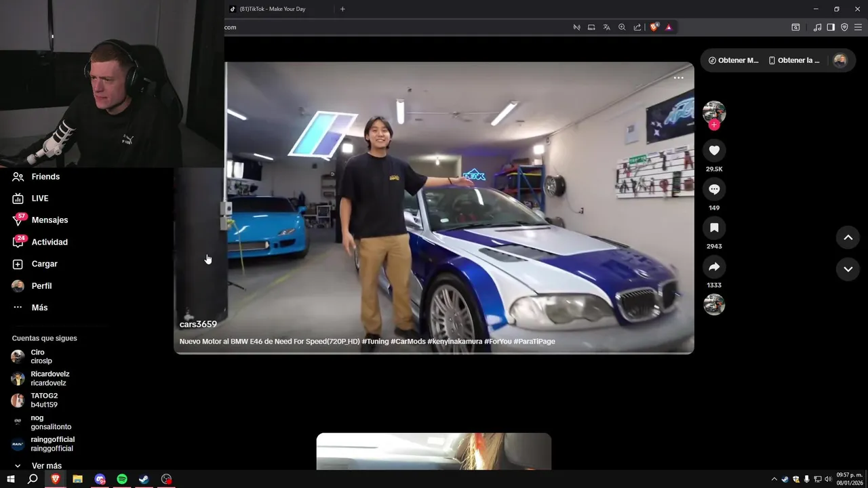Open Actividad notifications in the sidebar
868x488 pixels.
tap(40, 242)
